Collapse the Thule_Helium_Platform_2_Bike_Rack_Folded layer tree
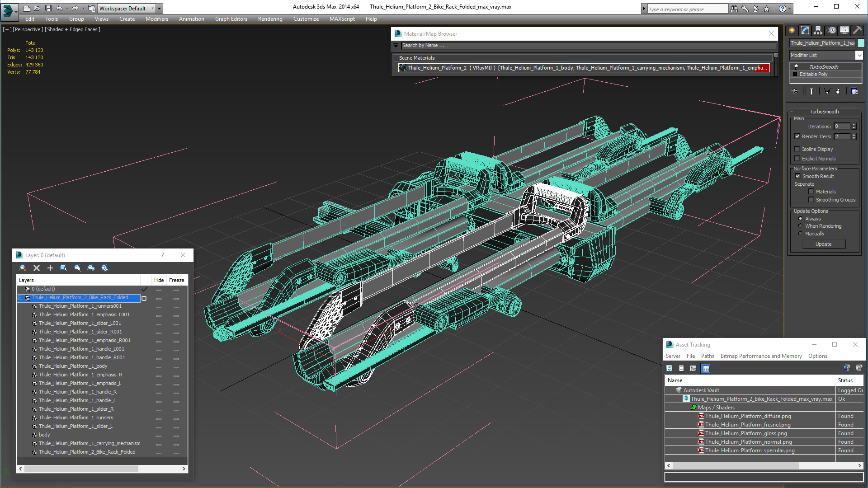The width and height of the screenshot is (868, 488). pos(20,298)
